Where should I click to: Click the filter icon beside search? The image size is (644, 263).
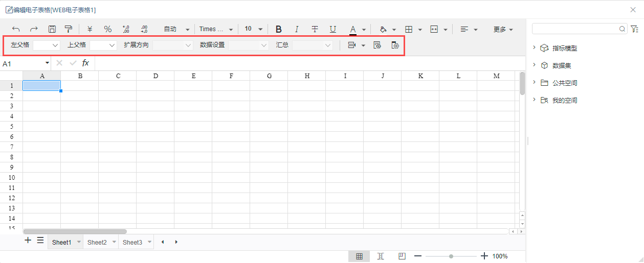pos(634,29)
